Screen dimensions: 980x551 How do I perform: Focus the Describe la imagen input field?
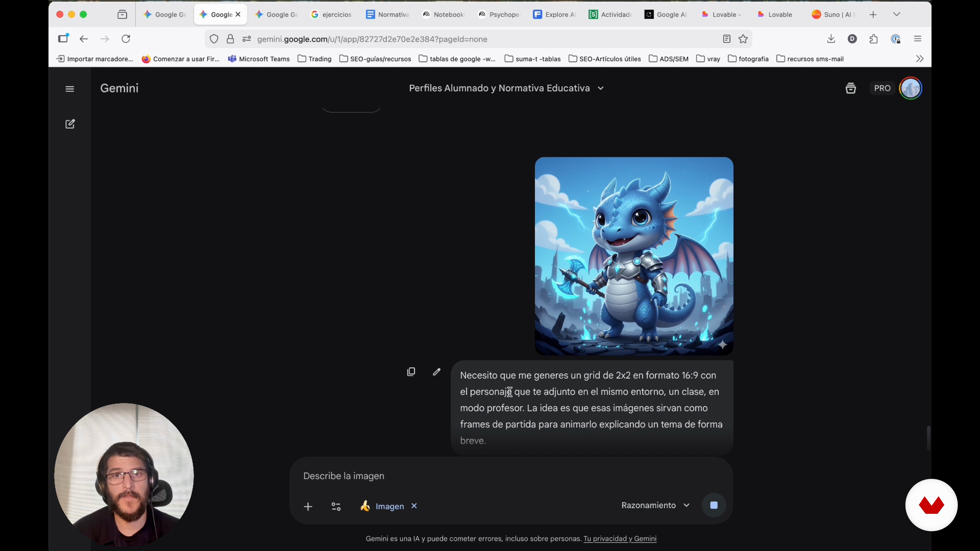pos(511,476)
